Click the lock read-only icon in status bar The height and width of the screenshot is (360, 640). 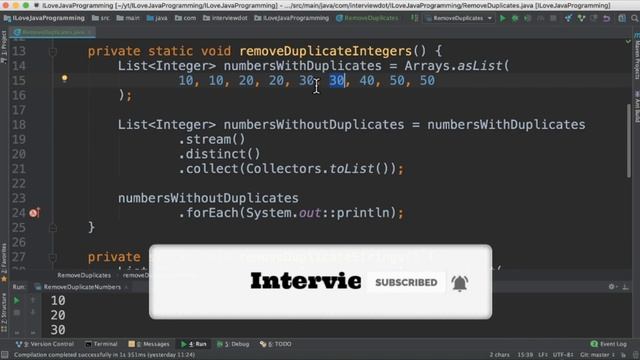(623, 355)
